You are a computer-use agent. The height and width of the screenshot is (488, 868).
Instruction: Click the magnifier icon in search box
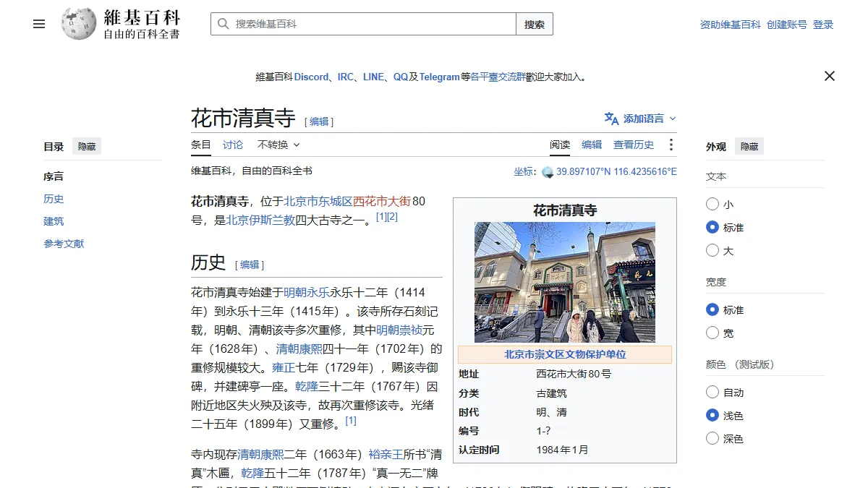[x=223, y=24]
